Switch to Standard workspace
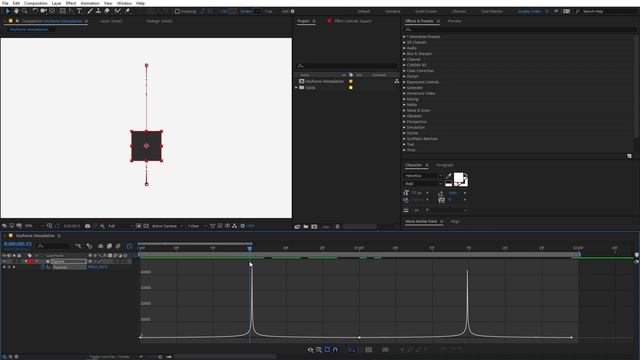The height and width of the screenshot is (360, 640). point(393,11)
